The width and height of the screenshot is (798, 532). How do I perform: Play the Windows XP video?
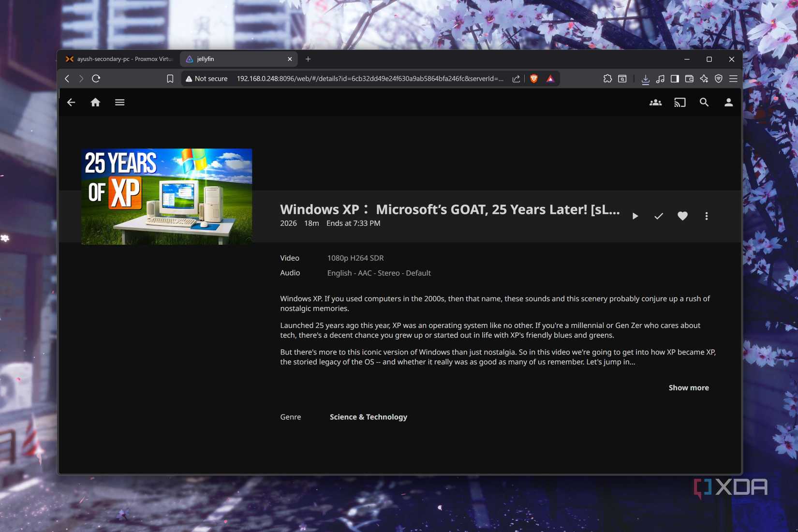[x=635, y=216]
